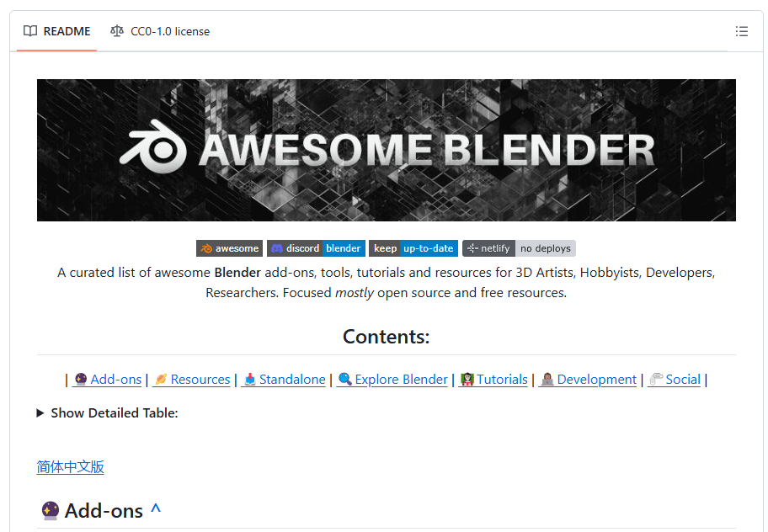Click the disclosure triangle before Show Detailed Table
Image resolution: width=768 pixels, height=532 pixels.
pyautogui.click(x=40, y=413)
